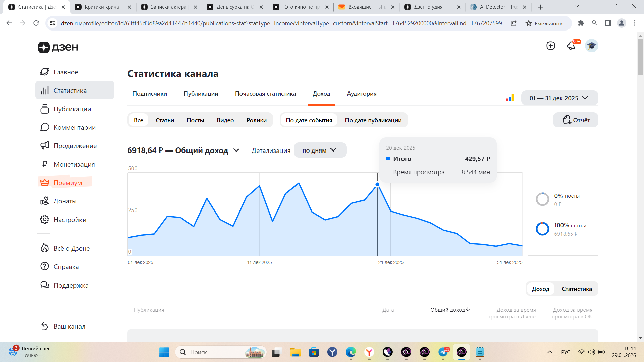The image size is (644, 362).
Task: Expand the Общий доход chevron
Action: (x=236, y=150)
